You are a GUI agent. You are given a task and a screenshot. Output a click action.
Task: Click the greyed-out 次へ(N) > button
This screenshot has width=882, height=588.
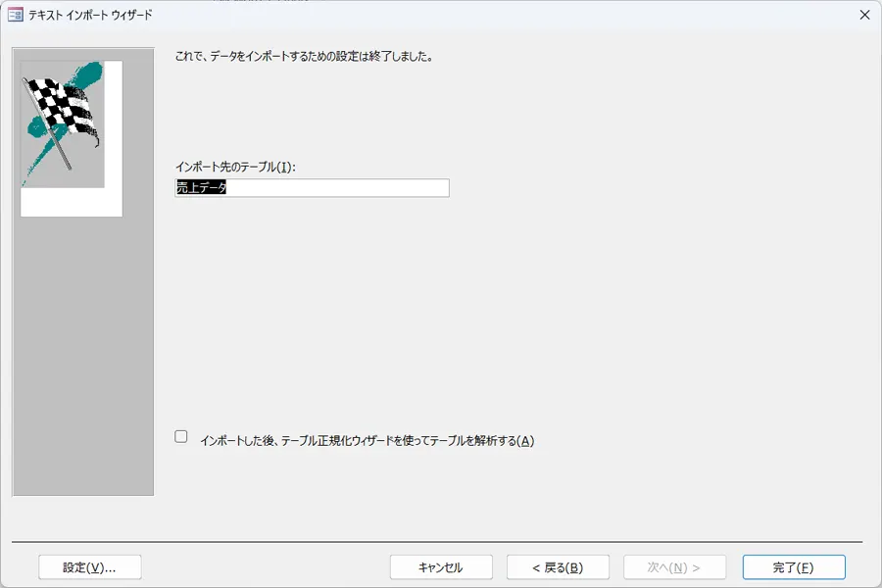pyautogui.click(x=674, y=567)
